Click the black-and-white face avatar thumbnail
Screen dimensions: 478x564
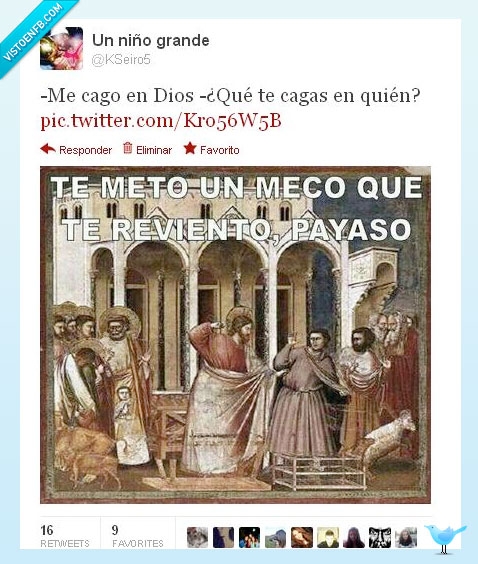pyautogui.click(x=380, y=537)
